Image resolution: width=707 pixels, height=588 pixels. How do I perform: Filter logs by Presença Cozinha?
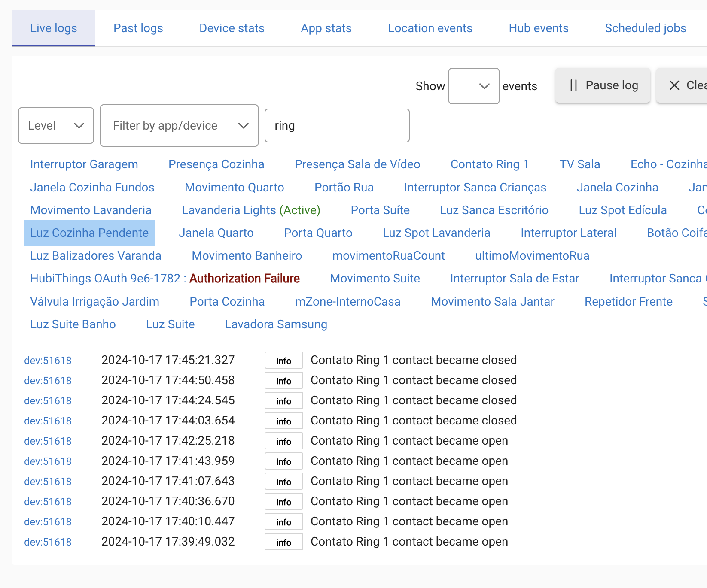tap(216, 164)
